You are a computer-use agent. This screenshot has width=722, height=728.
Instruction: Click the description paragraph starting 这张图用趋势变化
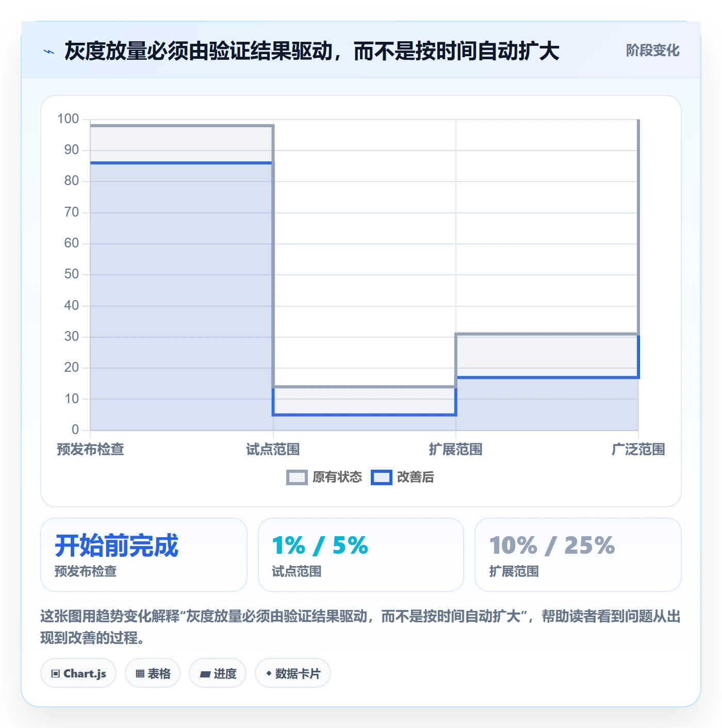tap(360, 627)
